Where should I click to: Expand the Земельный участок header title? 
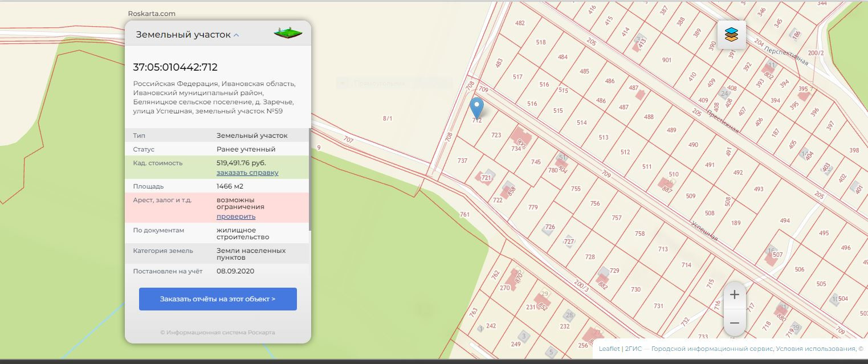click(x=182, y=35)
